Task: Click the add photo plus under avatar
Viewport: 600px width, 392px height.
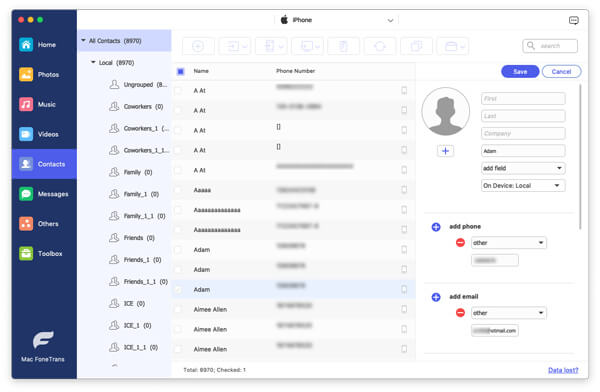Action: [x=445, y=151]
